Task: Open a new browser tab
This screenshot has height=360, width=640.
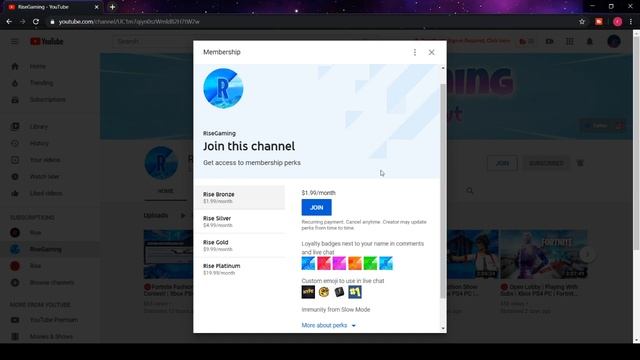Action: click(112, 7)
